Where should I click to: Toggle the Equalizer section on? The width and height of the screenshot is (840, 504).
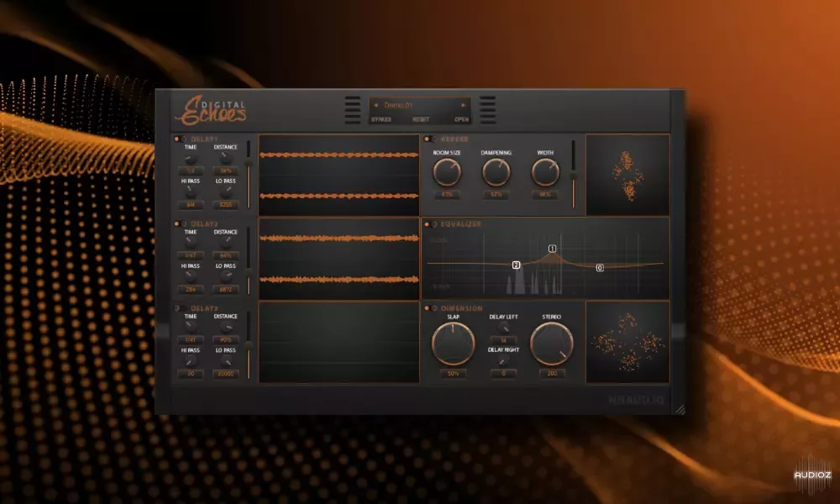[x=428, y=223]
